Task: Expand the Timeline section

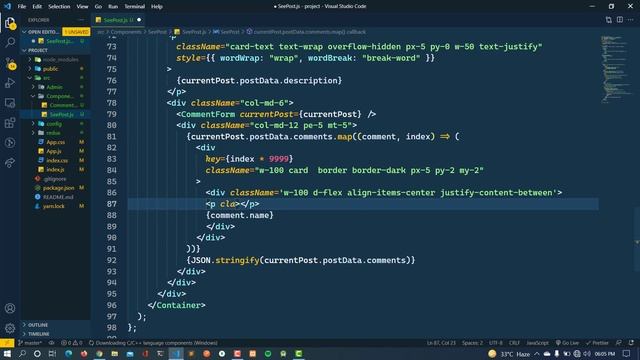Action: [56, 334]
